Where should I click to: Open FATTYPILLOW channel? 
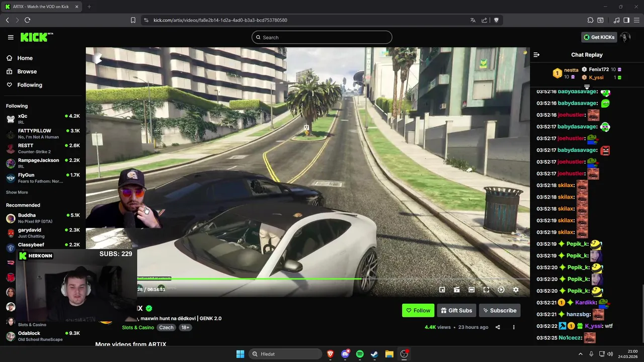[x=43, y=134]
